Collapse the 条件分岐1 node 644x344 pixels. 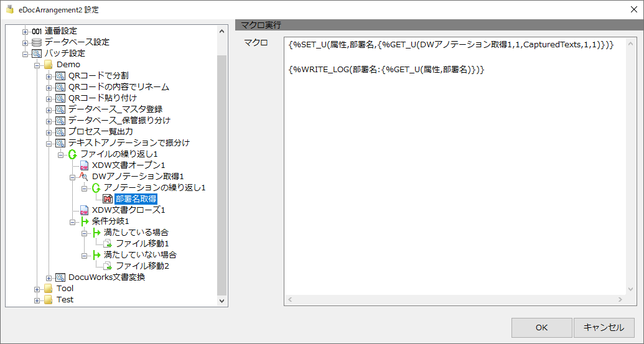(73, 221)
